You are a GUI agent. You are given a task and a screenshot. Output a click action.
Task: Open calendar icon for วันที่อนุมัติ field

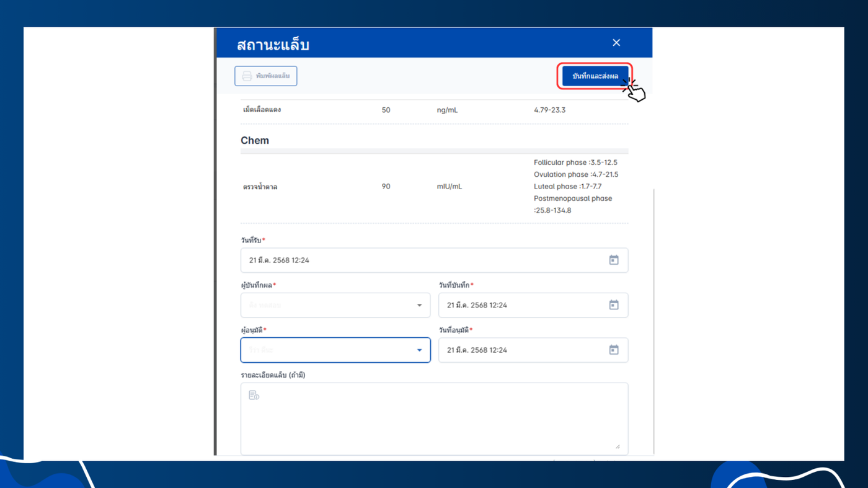614,350
